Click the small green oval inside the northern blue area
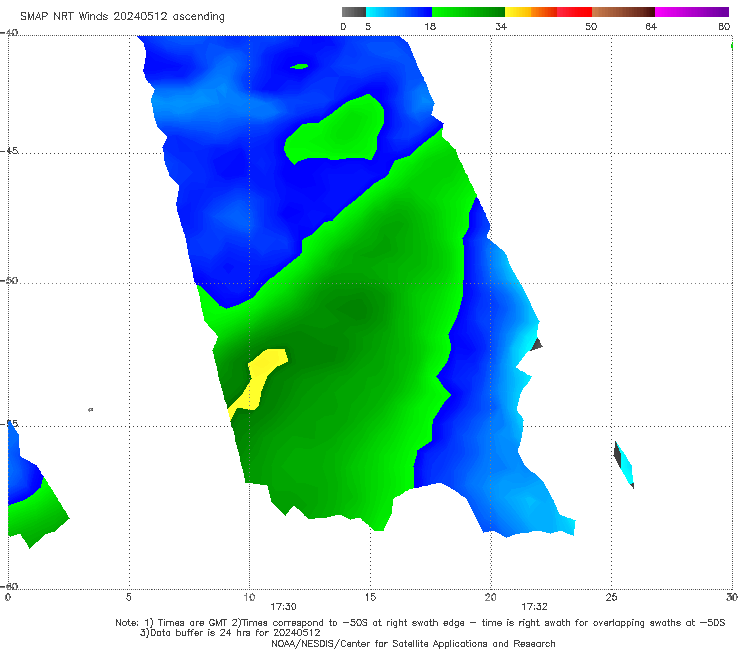Image resolution: width=740 pixels, height=650 pixels. (299, 66)
